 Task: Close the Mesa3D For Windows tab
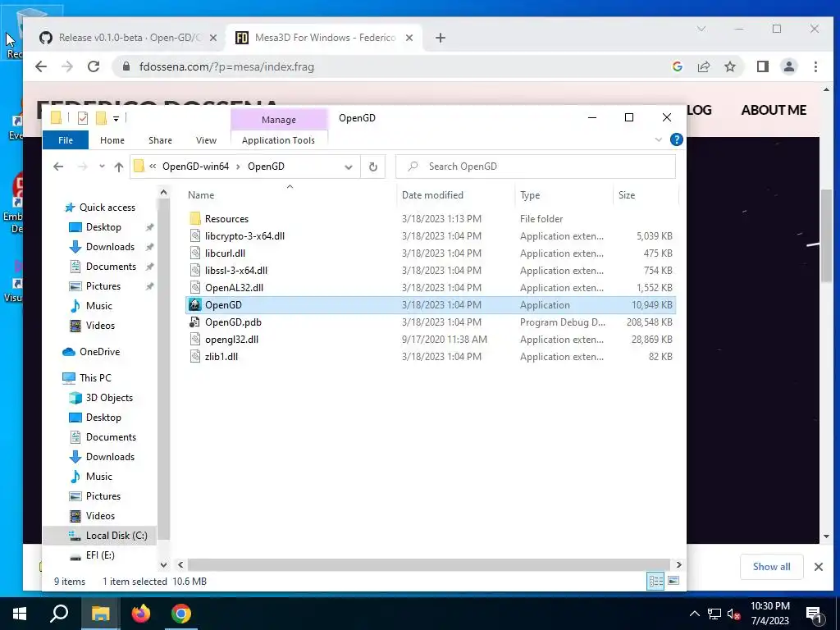(409, 38)
